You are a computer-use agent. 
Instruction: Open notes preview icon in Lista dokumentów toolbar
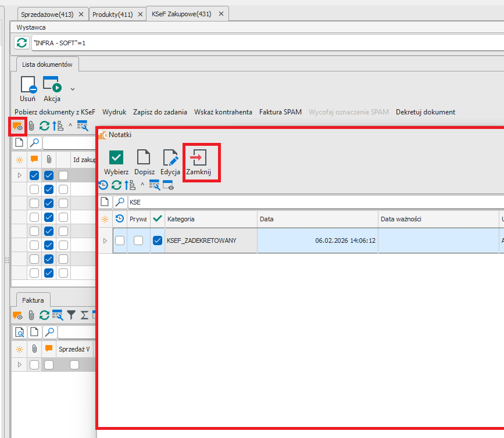click(x=17, y=125)
